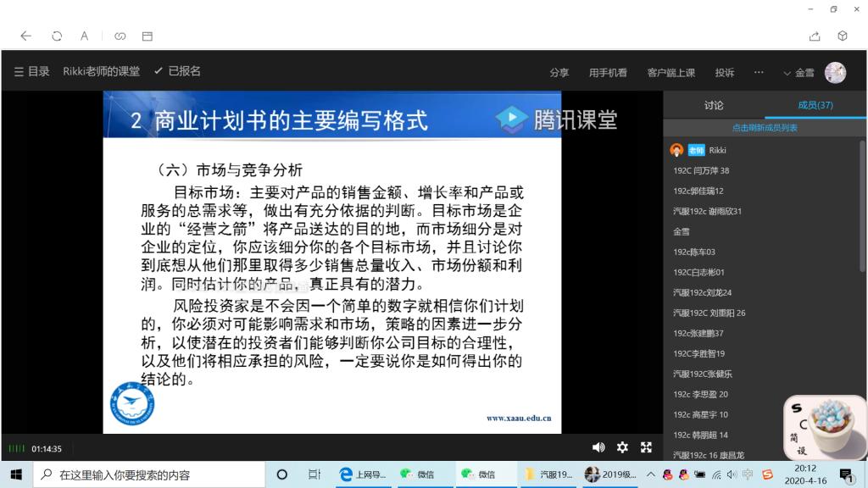Image resolution: width=868 pixels, height=488 pixels.
Task: Mute the video with the volume icon
Action: tap(598, 447)
